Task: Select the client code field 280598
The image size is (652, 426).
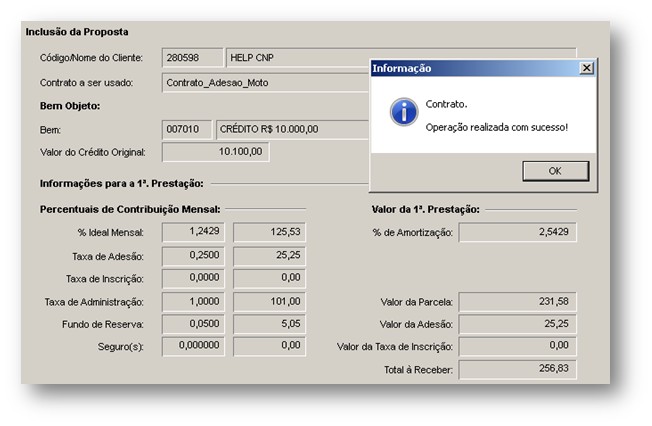Action: click(x=193, y=58)
